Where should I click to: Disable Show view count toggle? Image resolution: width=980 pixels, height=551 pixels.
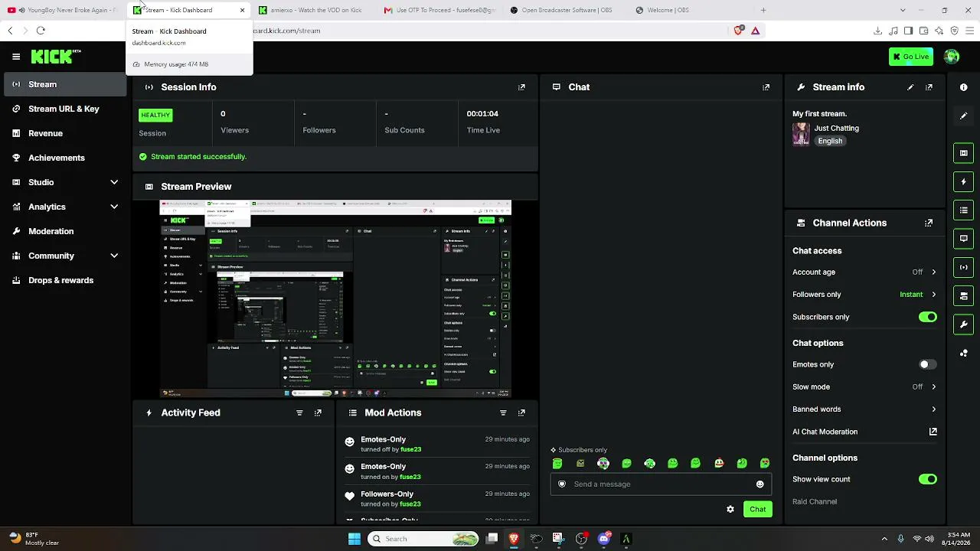click(927, 479)
